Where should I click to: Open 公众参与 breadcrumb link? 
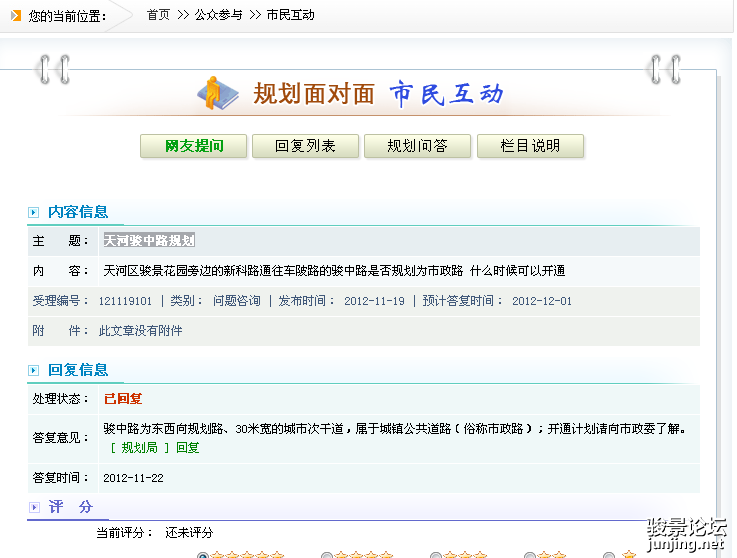tap(219, 15)
